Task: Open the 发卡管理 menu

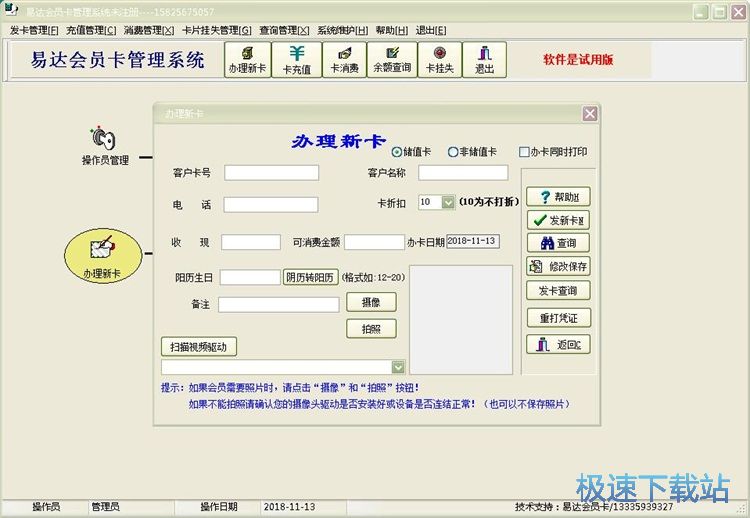Action: click(34, 30)
